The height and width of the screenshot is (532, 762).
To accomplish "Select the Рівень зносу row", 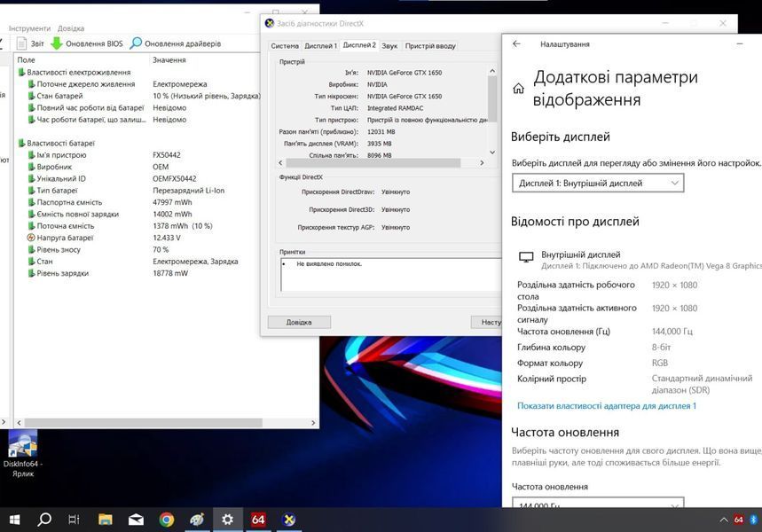I will pos(141,249).
